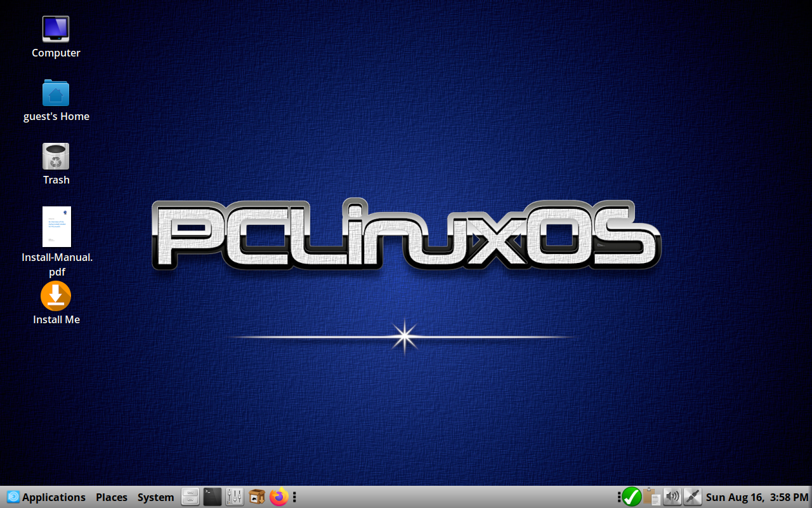The image size is (812, 508).
Task: Launch Firefox from the panel
Action: tap(278, 497)
